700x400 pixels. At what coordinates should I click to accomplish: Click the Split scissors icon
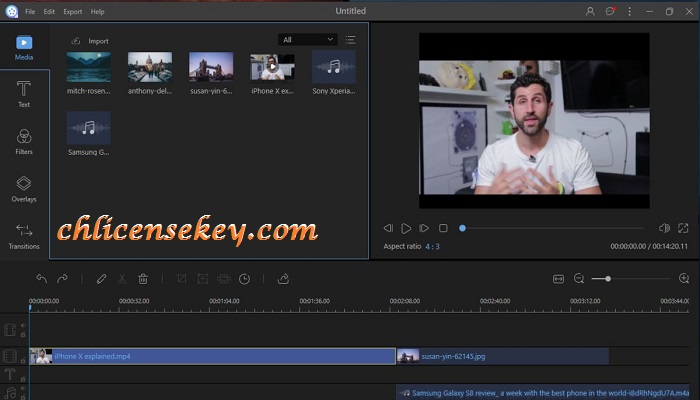[x=122, y=279]
